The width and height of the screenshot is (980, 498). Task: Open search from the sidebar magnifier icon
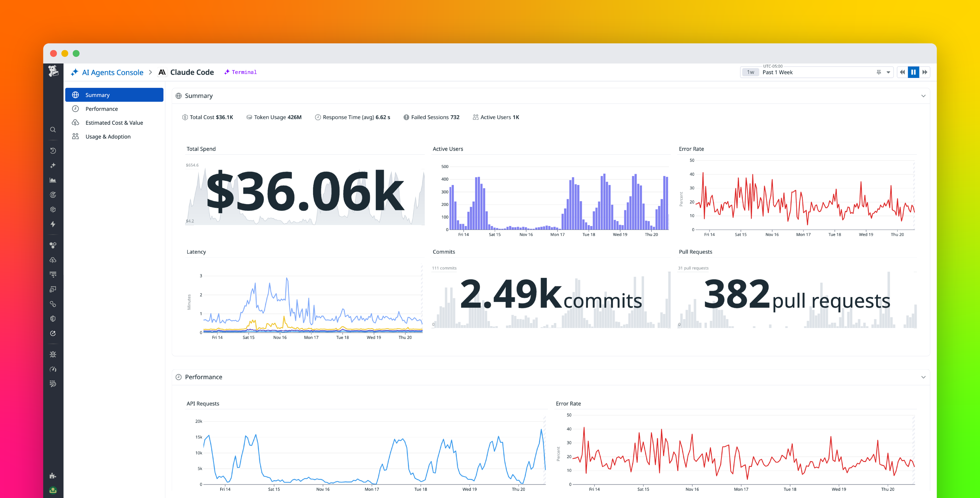point(53,130)
